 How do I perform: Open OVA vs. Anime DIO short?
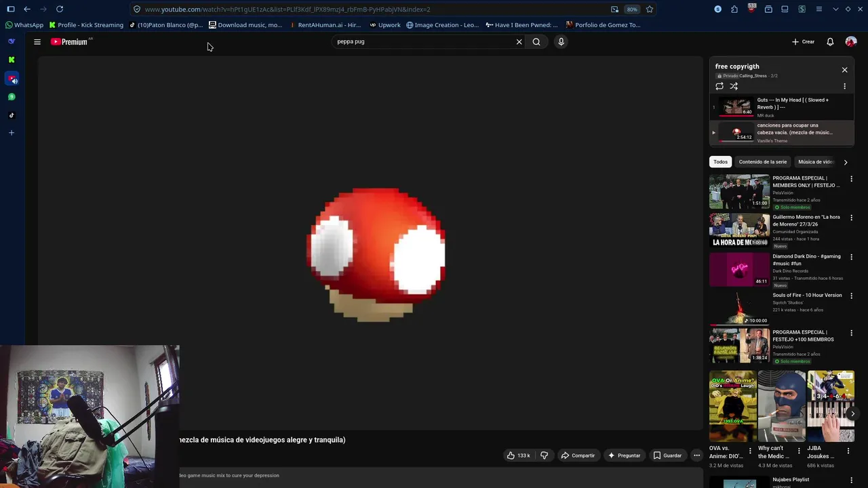coord(732,406)
